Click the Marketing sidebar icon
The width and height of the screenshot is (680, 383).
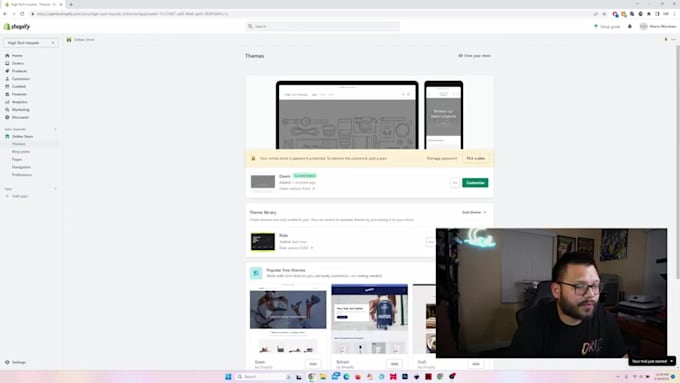coord(7,110)
